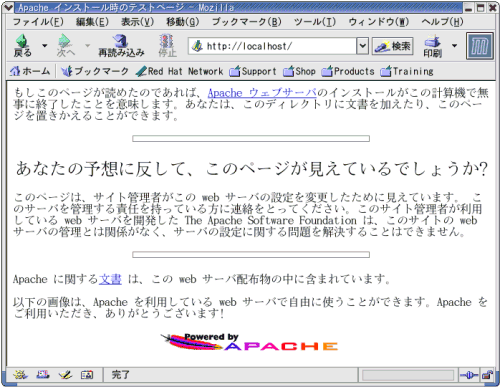Viewport: 500px width, 387px height.
Task: Open the Support bookmark folder
Action: point(253,71)
